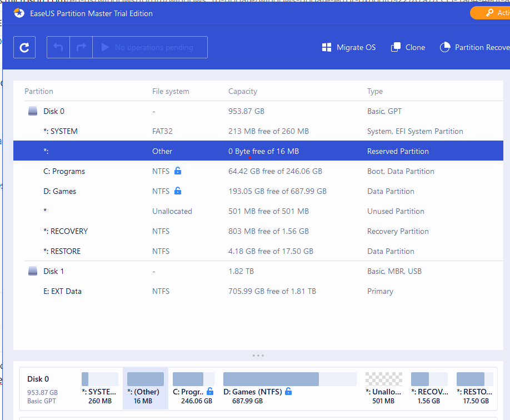Click the Capacity column header

[x=243, y=92]
